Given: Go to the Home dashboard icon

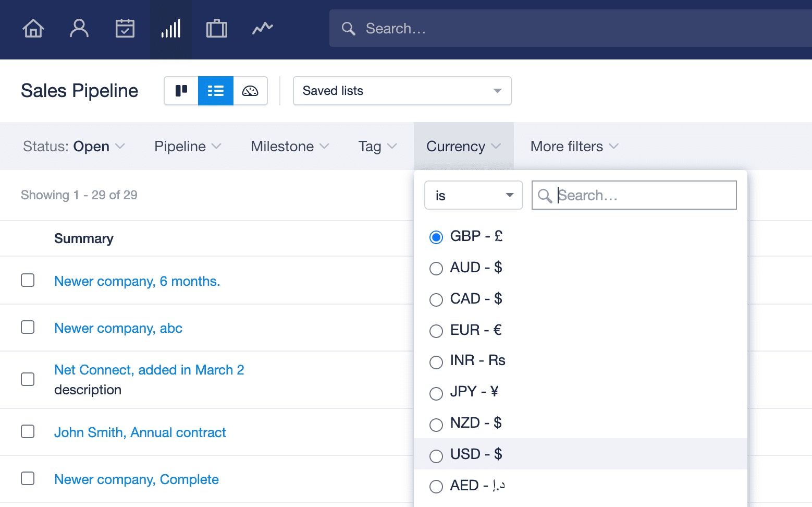Looking at the screenshot, I should pos(33,28).
